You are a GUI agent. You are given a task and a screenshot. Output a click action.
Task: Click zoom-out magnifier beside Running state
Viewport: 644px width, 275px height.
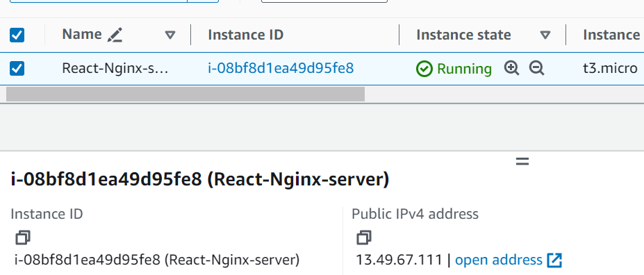pos(536,68)
